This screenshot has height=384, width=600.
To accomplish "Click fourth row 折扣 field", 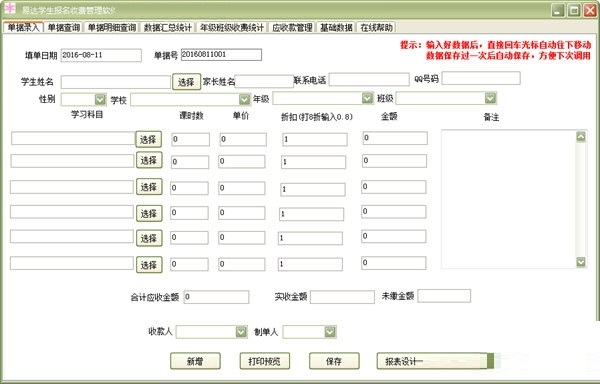I will coord(311,214).
